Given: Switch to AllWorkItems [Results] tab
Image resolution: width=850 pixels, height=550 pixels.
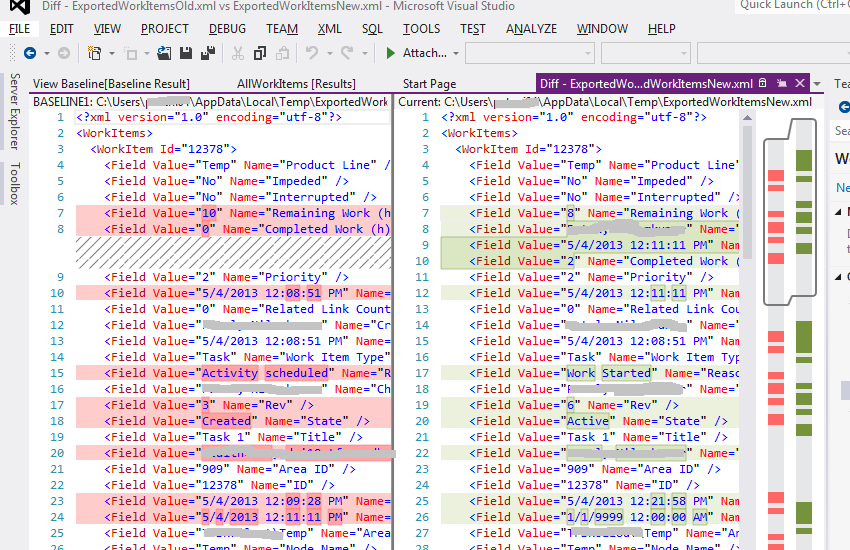Looking at the screenshot, I should [296, 83].
